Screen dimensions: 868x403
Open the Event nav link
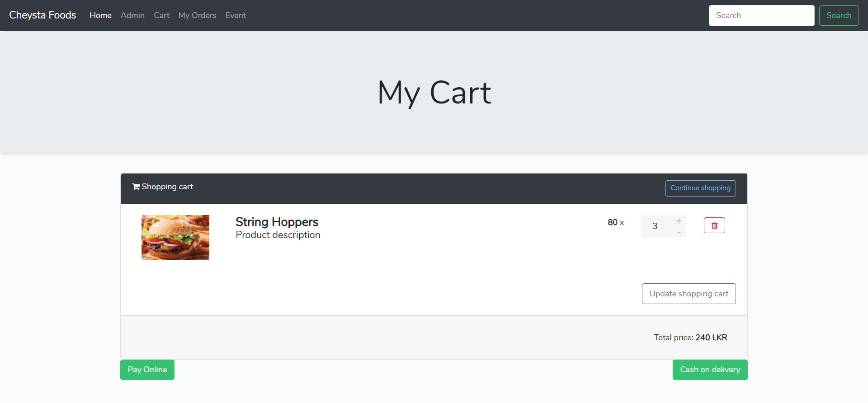click(x=236, y=15)
